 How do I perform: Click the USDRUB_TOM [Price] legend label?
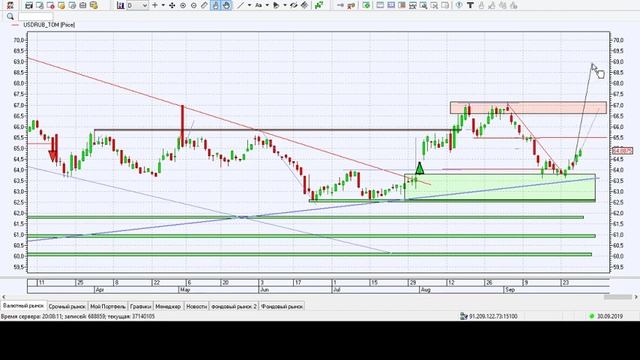[x=49, y=25]
